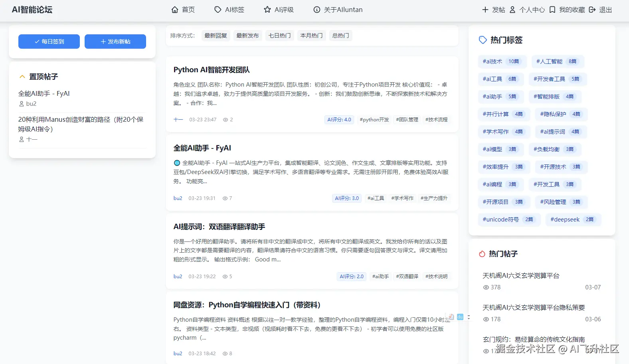Viewport: 629px width, 364px height.
Task: Click the #团队管理 tag
Action: [407, 120]
